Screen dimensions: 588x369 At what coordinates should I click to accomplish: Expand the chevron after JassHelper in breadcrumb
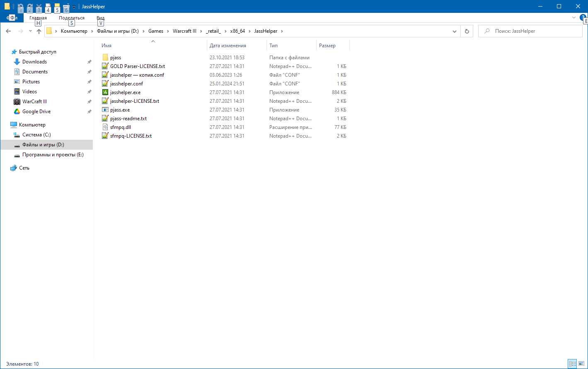pos(282,31)
